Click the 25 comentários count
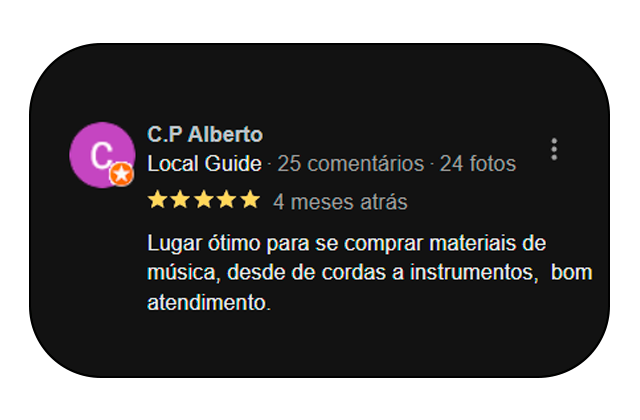The width and height of the screenshot is (640, 420). point(351,164)
